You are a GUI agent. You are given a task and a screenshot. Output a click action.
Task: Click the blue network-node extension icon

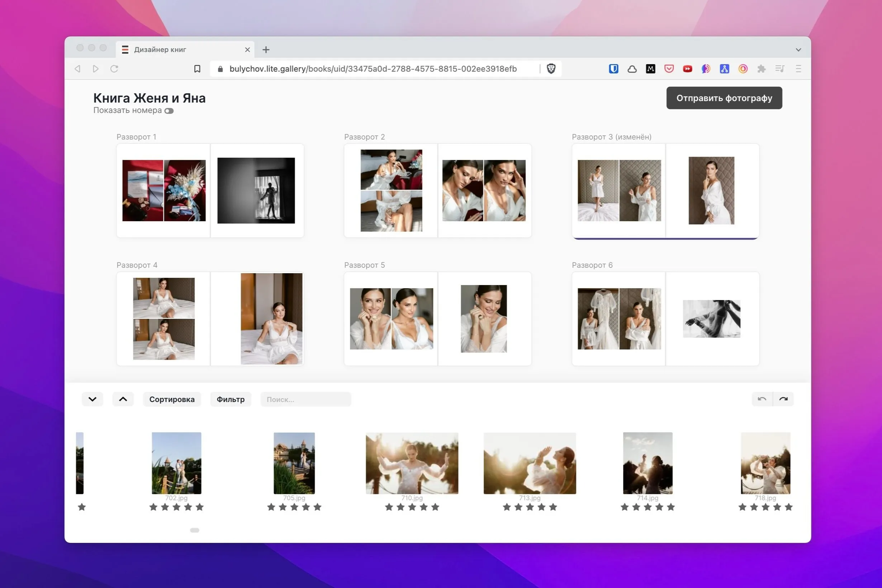click(x=725, y=68)
